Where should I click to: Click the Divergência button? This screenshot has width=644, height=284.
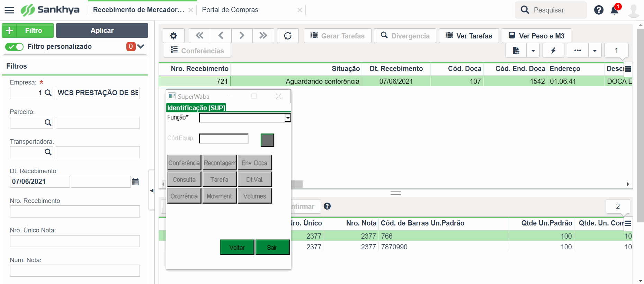tap(405, 36)
